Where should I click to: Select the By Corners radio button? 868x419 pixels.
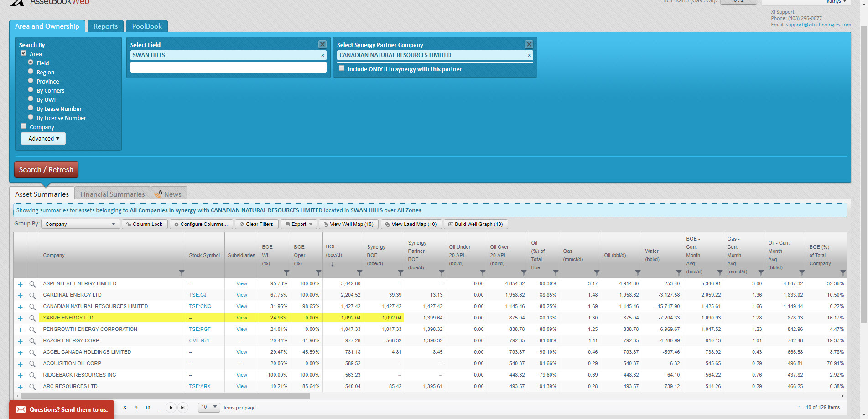pos(31,90)
